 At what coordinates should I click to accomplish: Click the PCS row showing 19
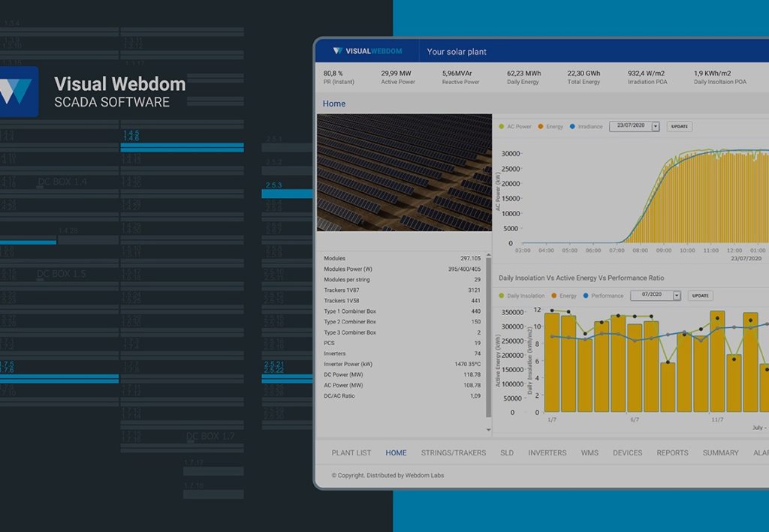(x=403, y=343)
